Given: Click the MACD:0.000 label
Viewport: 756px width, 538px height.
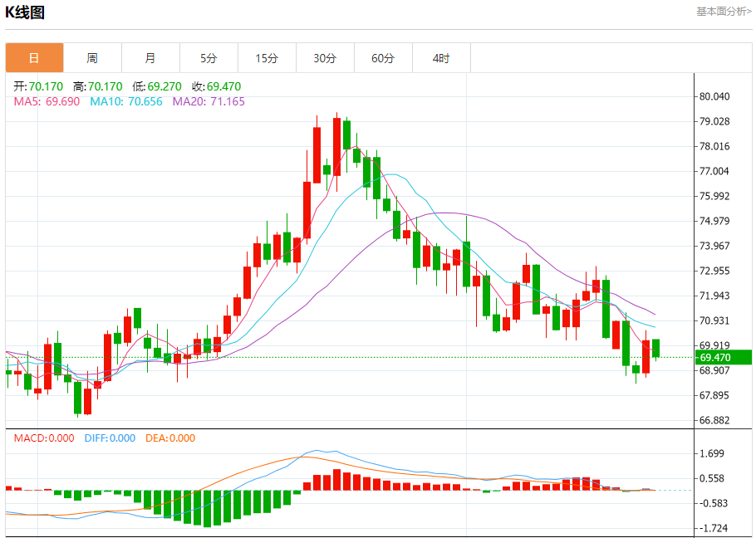Looking at the screenshot, I should tap(44, 438).
